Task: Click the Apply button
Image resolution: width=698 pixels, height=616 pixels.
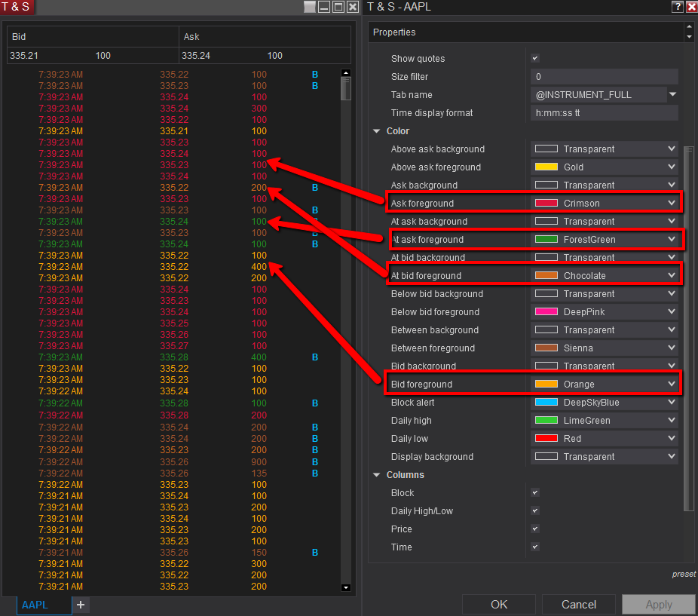Action: (658, 605)
